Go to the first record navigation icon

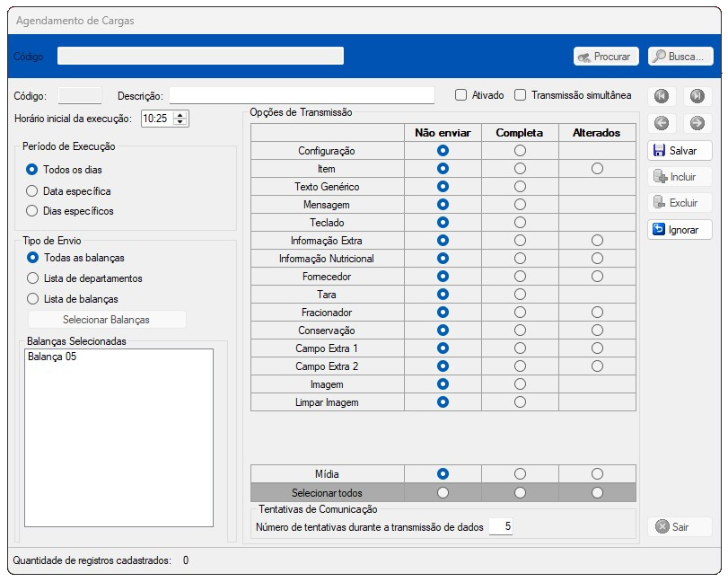[662, 96]
